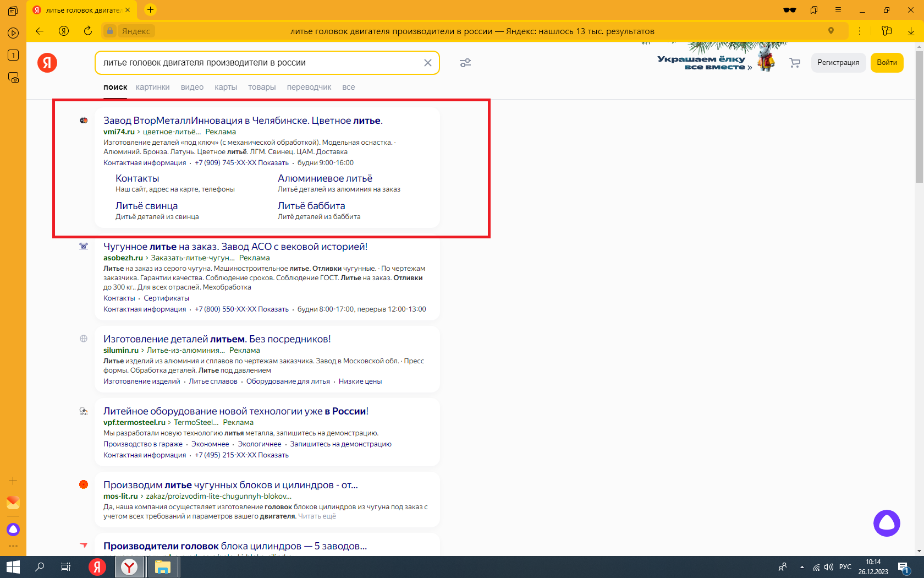Show hidden system tray icons

click(802, 567)
